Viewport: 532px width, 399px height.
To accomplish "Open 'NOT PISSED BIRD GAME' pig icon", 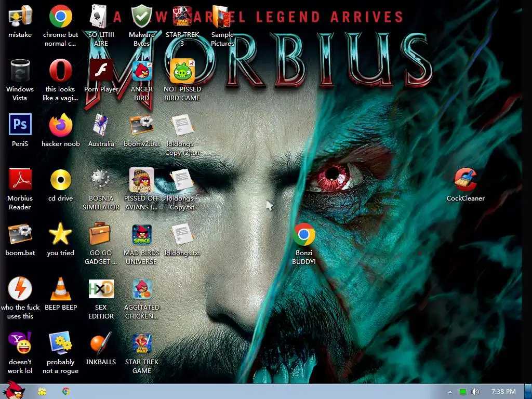I will [x=182, y=71].
